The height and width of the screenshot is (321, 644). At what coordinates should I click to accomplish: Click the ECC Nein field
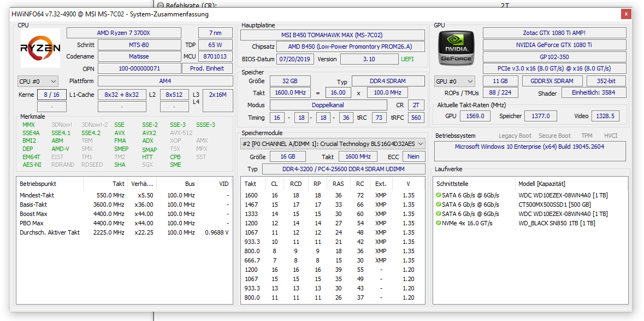(413, 156)
